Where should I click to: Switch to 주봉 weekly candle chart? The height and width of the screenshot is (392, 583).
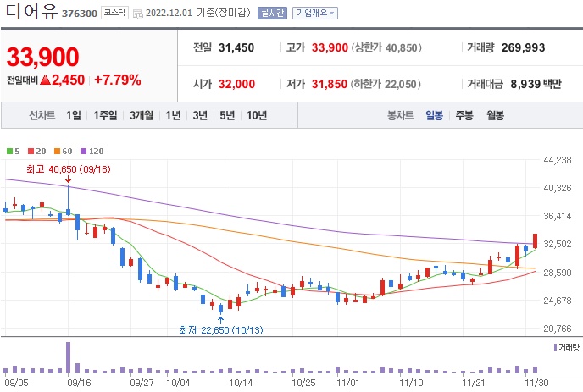click(x=464, y=116)
